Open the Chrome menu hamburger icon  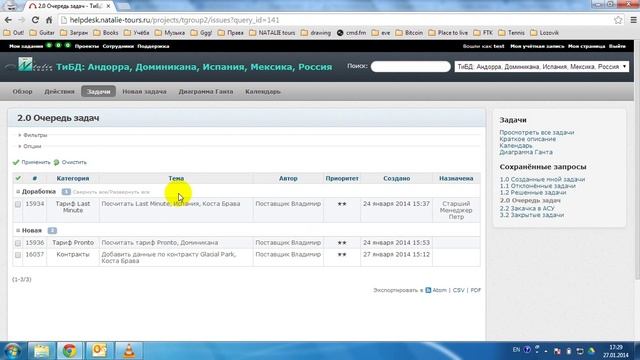tap(633, 20)
